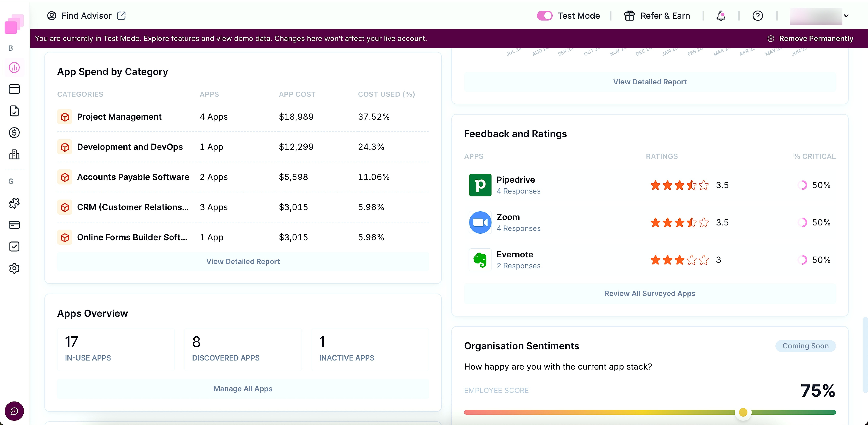Screen dimensions: 868x425
Task: Click the Pipedrive app logo
Action: coord(480,185)
